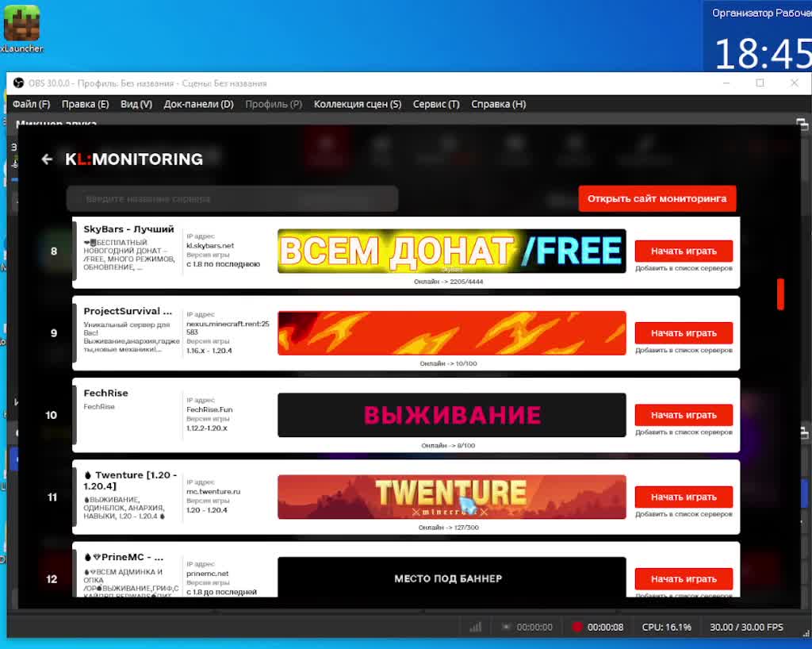Click the 30.00 / 30.00 FPS readout
Screen dimensions: 812x649
(746, 628)
